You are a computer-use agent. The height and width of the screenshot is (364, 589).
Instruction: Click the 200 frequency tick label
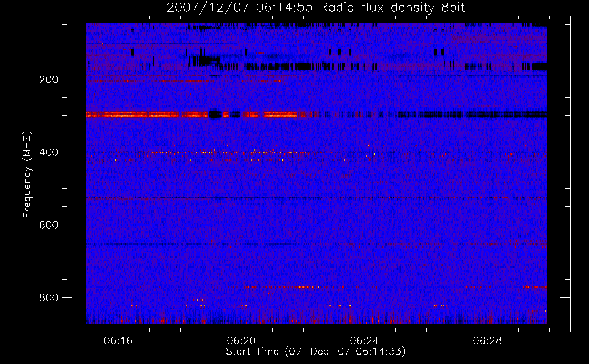pyautogui.click(x=49, y=79)
